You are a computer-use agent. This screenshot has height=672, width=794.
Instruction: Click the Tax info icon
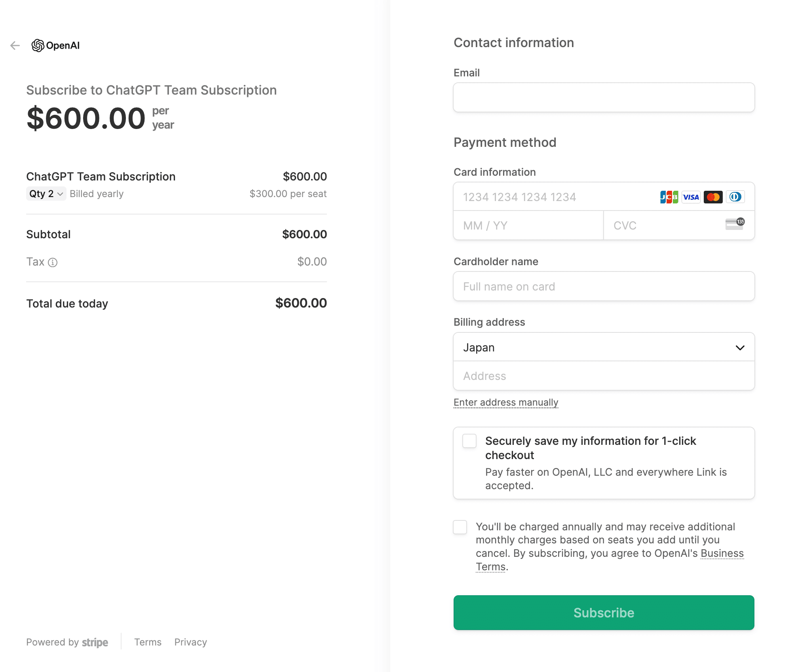coord(53,262)
